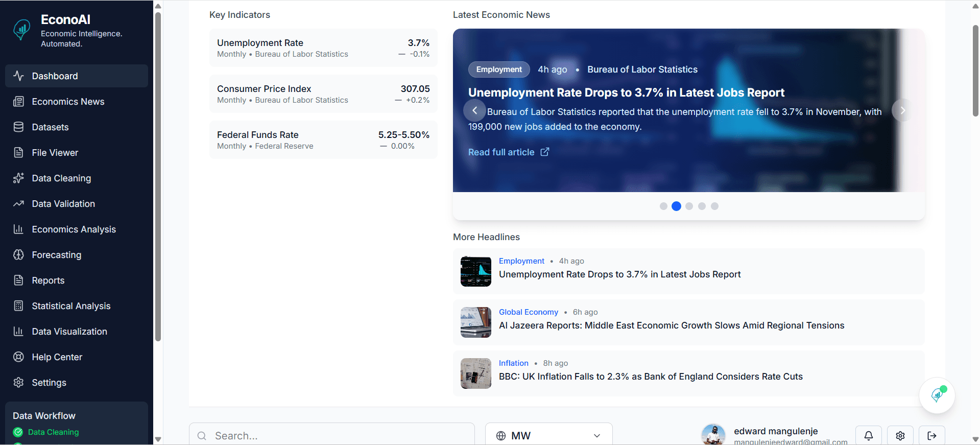Click the globe icon in region selector

pos(501,436)
